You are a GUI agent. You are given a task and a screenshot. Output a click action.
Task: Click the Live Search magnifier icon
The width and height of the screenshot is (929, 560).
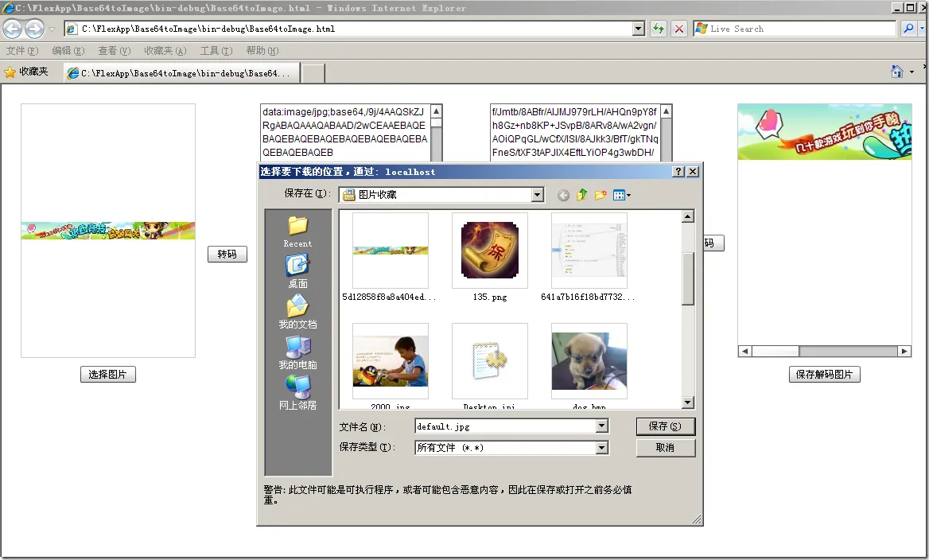(909, 29)
